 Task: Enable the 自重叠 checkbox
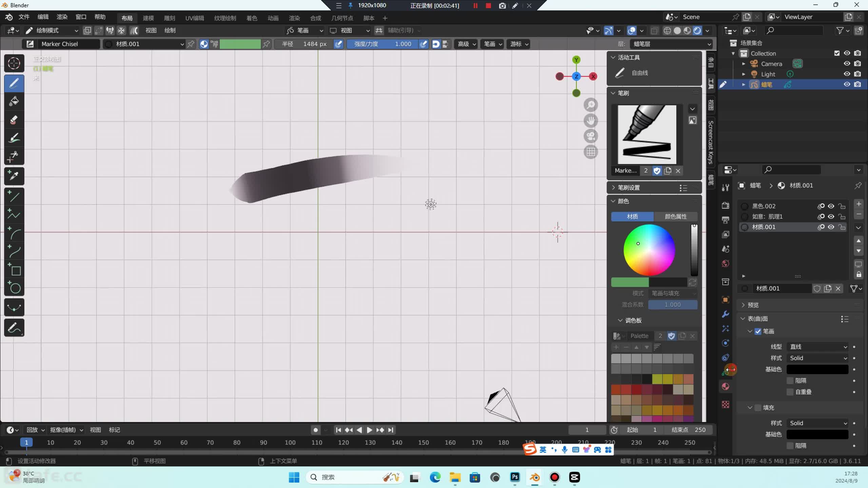click(x=790, y=392)
